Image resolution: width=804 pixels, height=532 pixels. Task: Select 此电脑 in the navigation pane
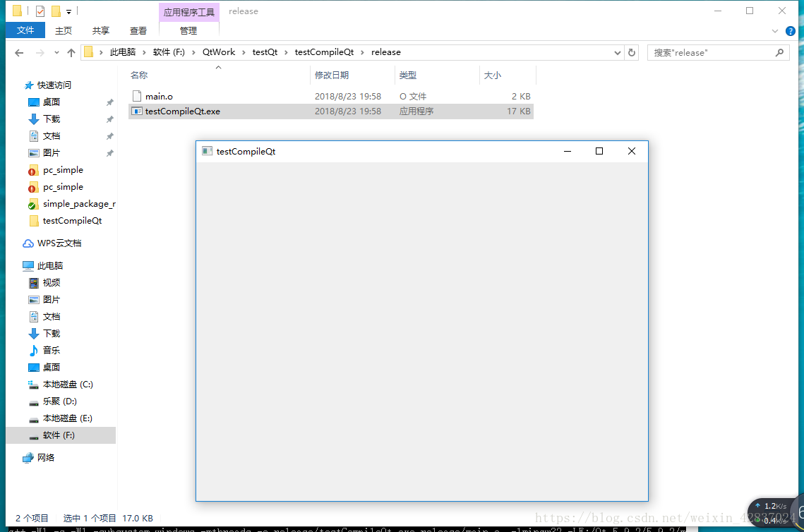[49, 265]
